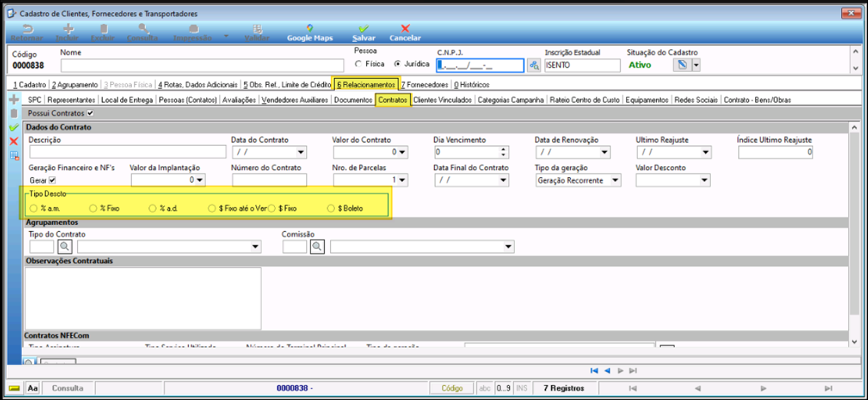This screenshot has width=868, height=400.
Task: Select the % Fixo discount type
Action: (93, 208)
